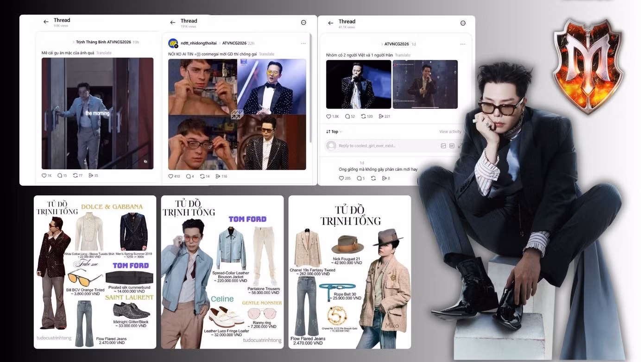
Task: Like the post with 1.8K likes
Action: pos(329,116)
